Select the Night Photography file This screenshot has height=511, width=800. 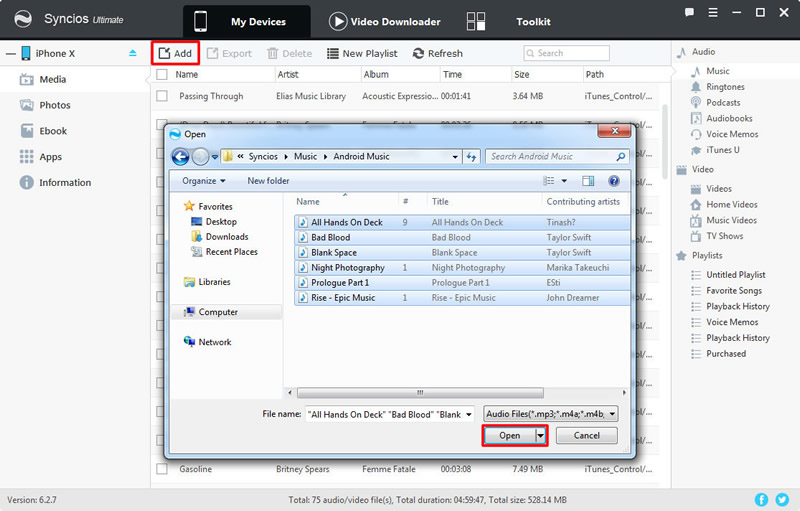coord(462,268)
